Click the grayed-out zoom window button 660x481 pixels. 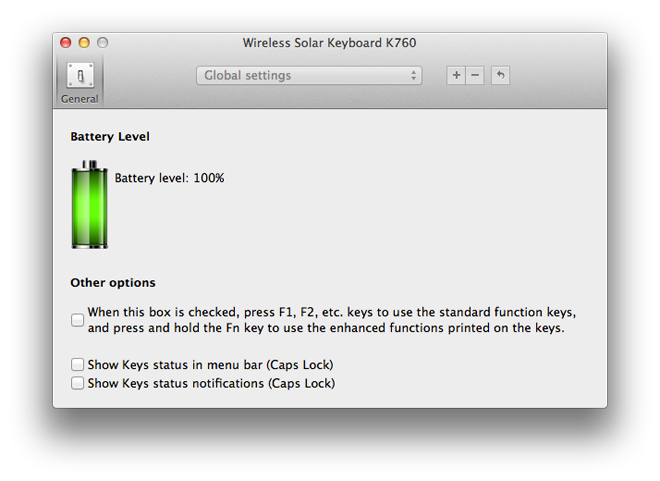point(103,43)
